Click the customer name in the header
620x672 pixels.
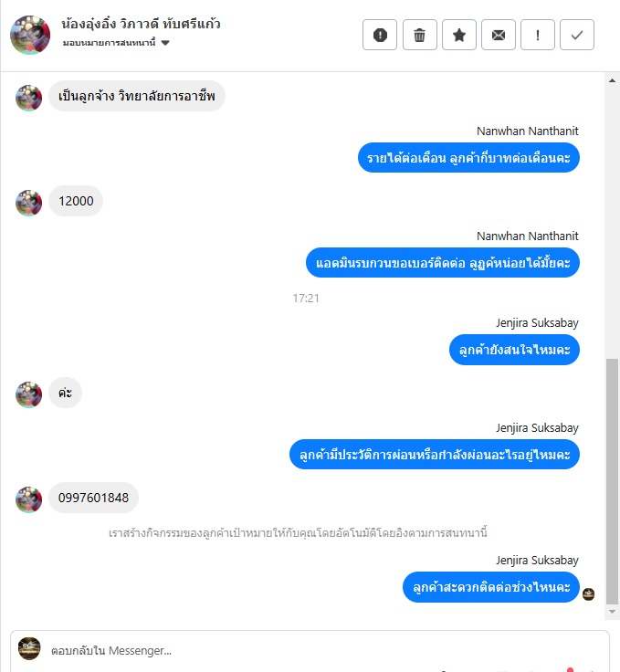tap(141, 24)
